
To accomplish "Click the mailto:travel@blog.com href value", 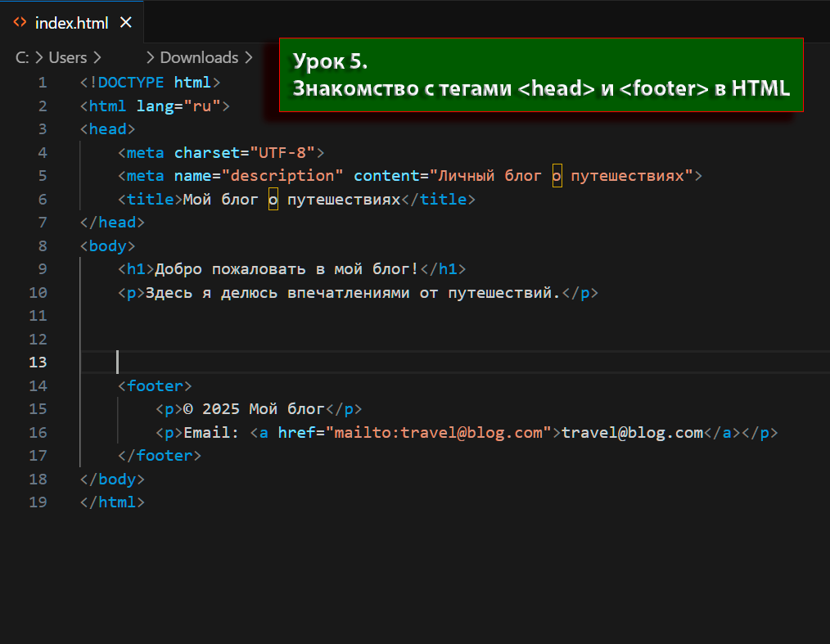I will [x=439, y=433].
